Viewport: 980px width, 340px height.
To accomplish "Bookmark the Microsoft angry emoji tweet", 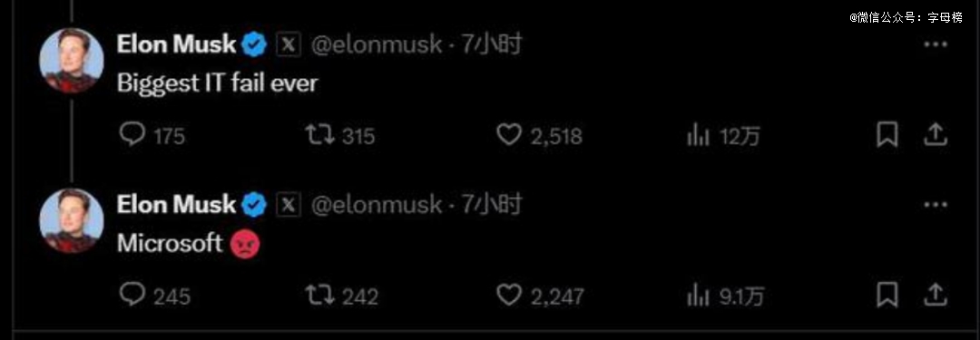I will point(887,295).
